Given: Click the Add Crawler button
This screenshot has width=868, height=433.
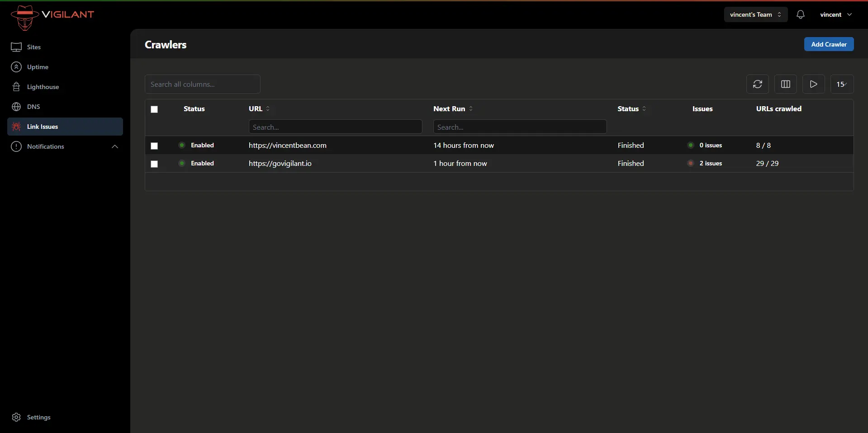Looking at the screenshot, I should [x=829, y=44].
